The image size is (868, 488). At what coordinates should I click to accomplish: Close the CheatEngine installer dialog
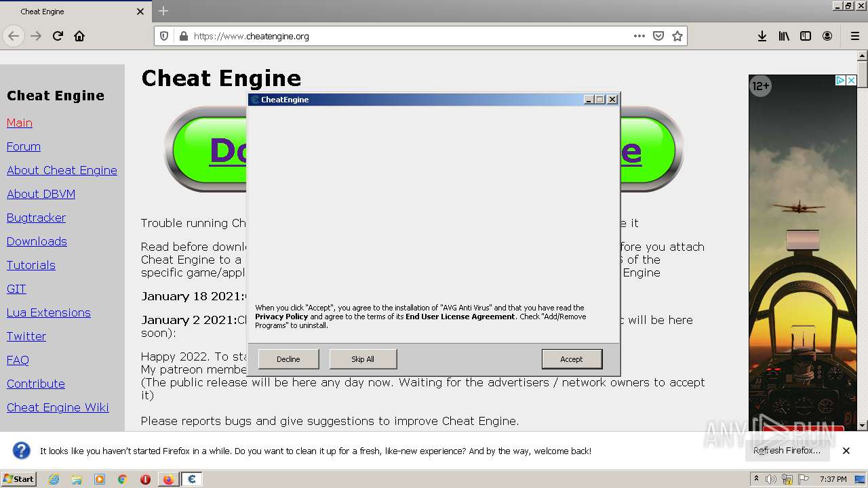point(612,100)
